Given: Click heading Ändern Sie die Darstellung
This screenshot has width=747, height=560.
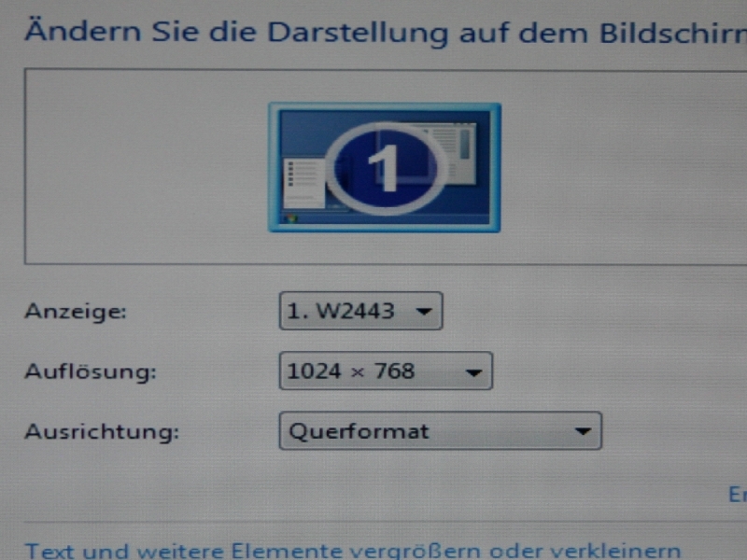Looking at the screenshot, I should (236, 33).
